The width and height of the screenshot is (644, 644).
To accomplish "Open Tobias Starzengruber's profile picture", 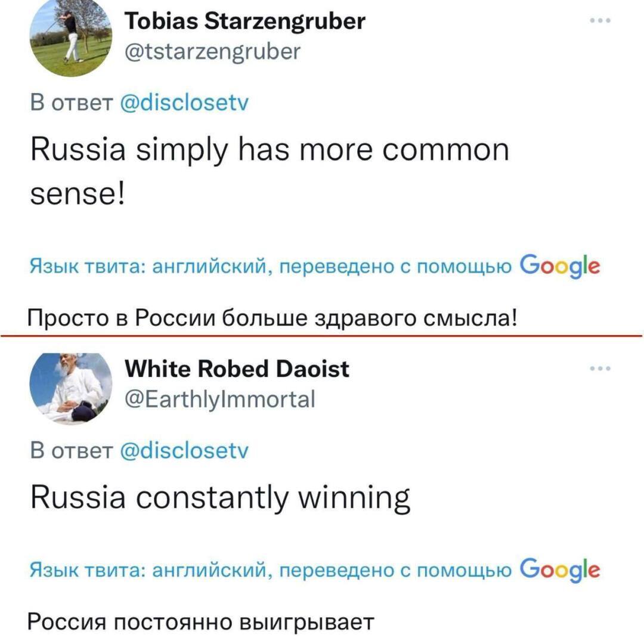I will click(x=71, y=39).
